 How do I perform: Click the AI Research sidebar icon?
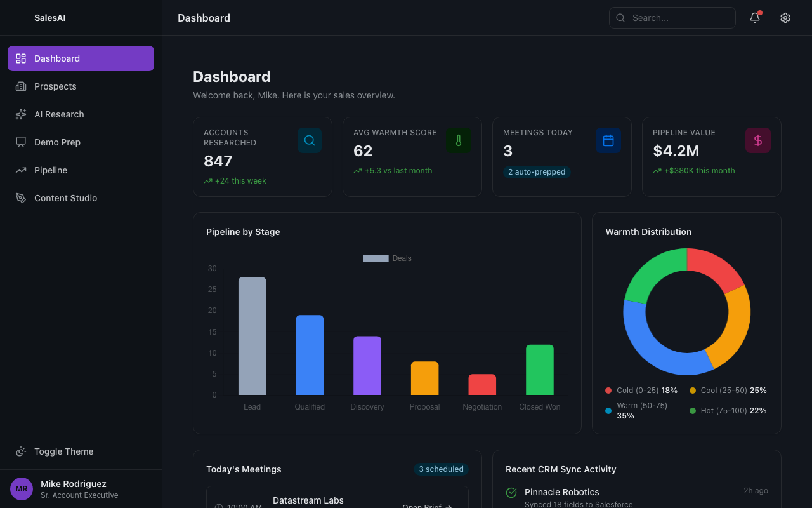click(21, 114)
